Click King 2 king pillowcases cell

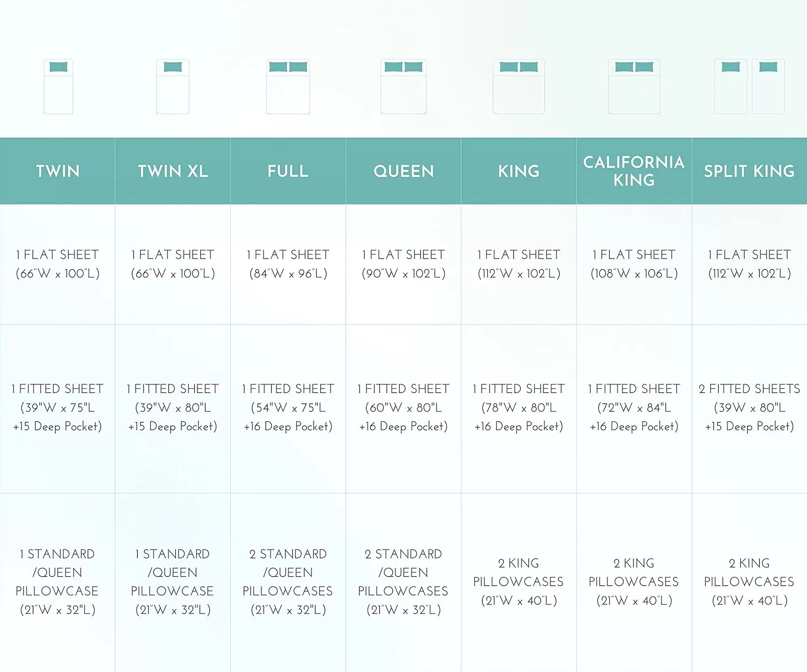tap(519, 582)
